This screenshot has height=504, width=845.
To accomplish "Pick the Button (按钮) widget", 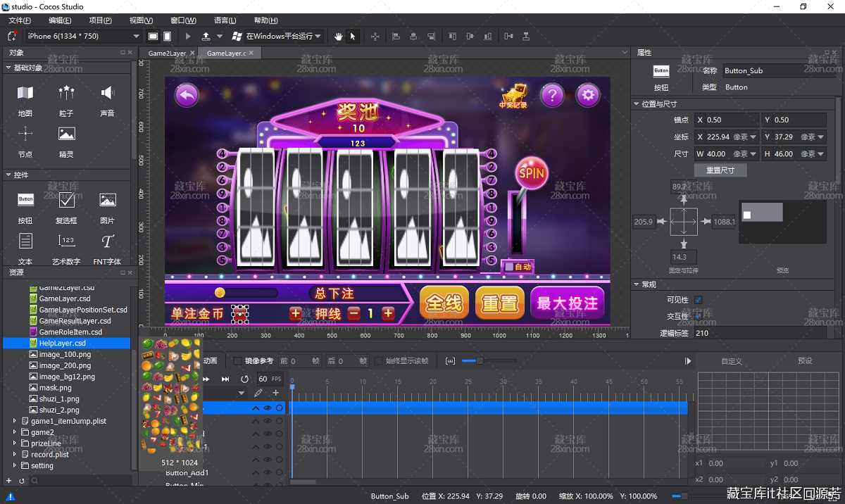I will coord(25,200).
